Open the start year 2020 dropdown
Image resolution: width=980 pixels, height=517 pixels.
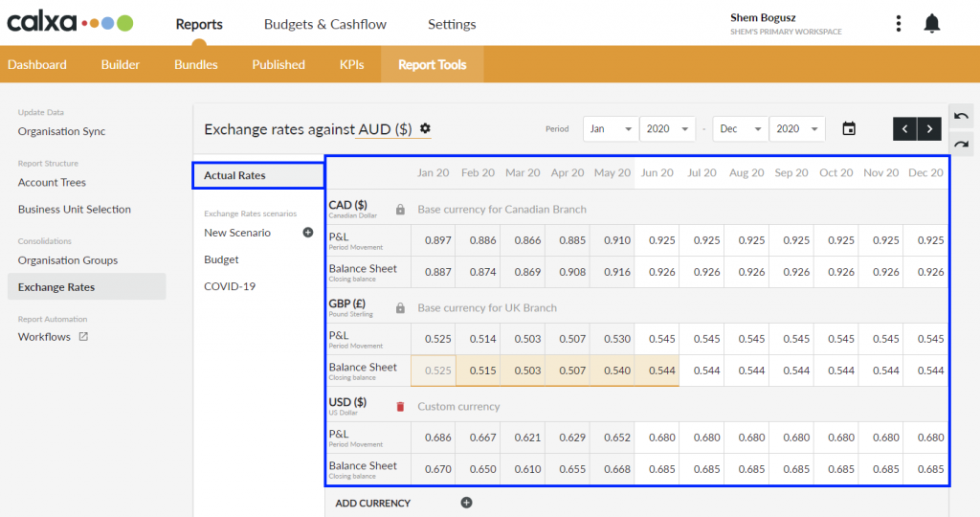pos(667,129)
